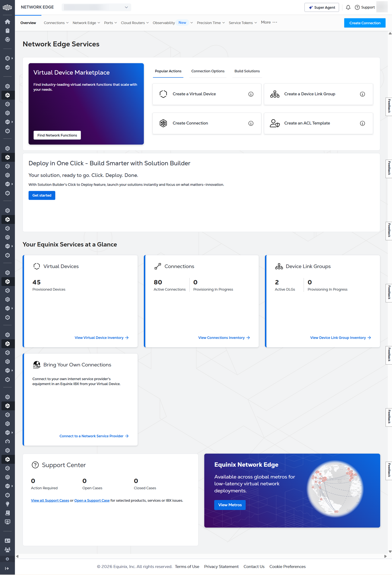Click Get started for Solution Builder

tap(42, 195)
